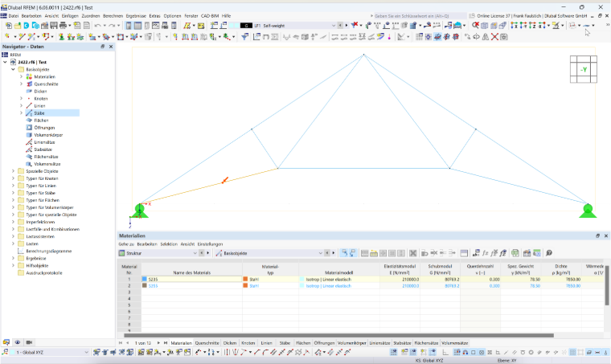Click the new node star icon
611x364 pixels.
point(7,37)
